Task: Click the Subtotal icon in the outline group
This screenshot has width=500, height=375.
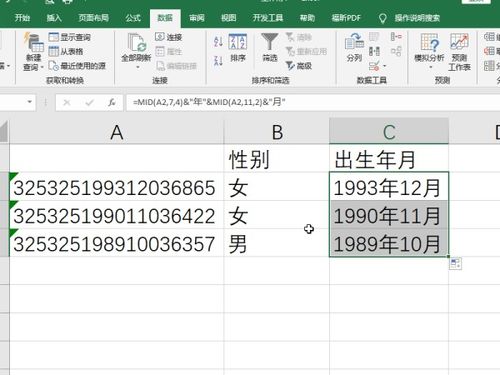Action: pos(490,66)
